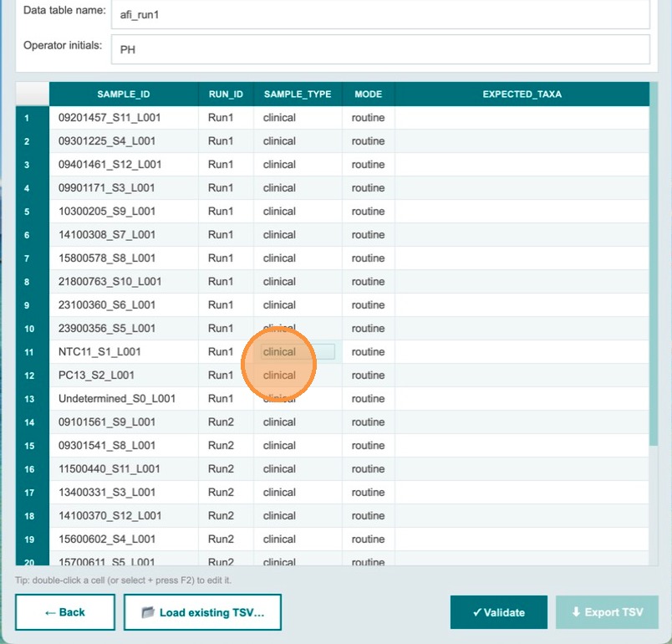Select sample type cell for PC13_S2_L001
Image resolution: width=672 pixels, height=644 pixels.
click(x=298, y=376)
